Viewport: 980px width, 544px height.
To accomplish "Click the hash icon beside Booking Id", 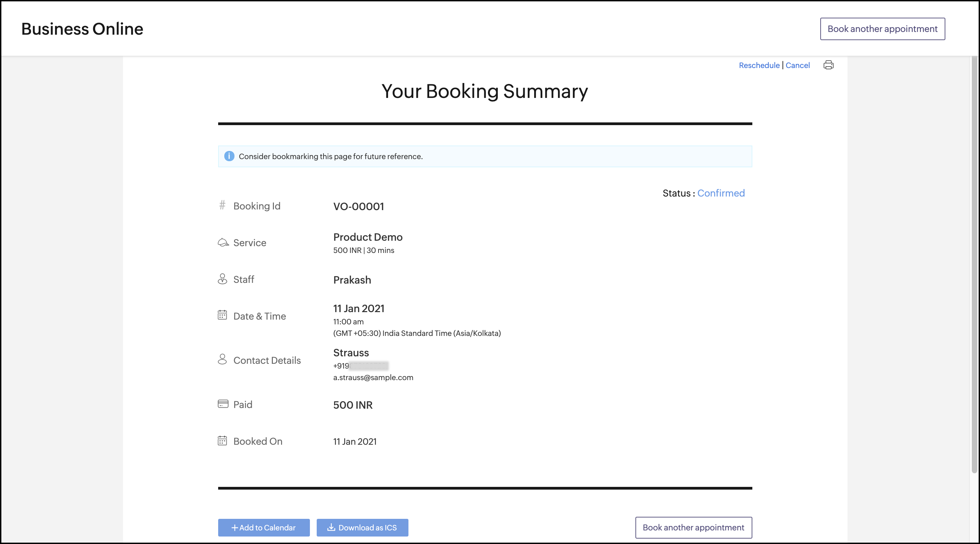I will [223, 205].
